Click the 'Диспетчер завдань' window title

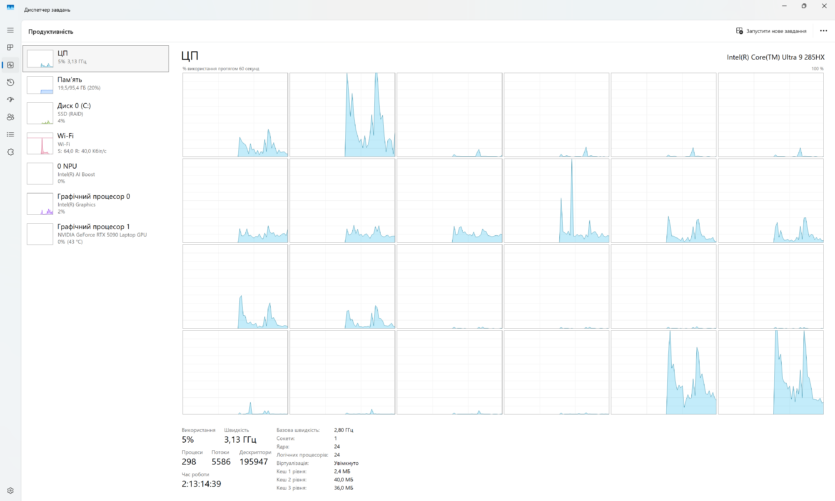tap(47, 10)
